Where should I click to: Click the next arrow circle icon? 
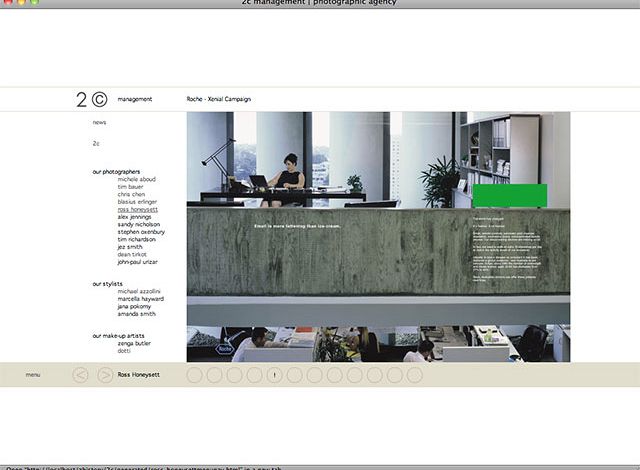point(105,375)
